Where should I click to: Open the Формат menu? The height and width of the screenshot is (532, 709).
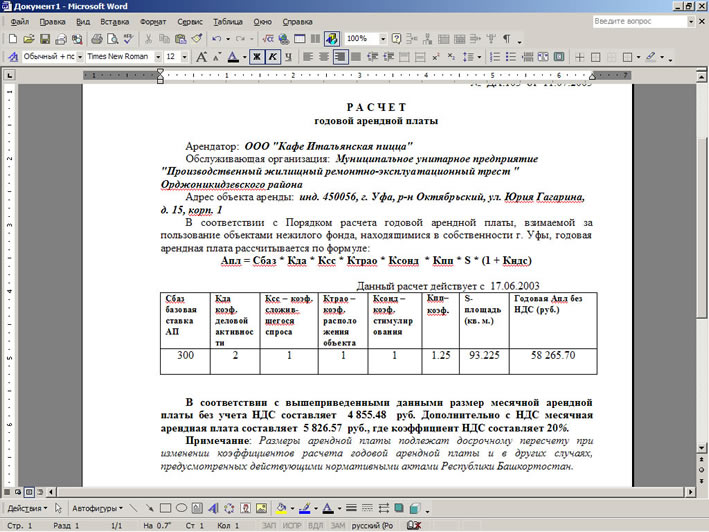point(153,22)
